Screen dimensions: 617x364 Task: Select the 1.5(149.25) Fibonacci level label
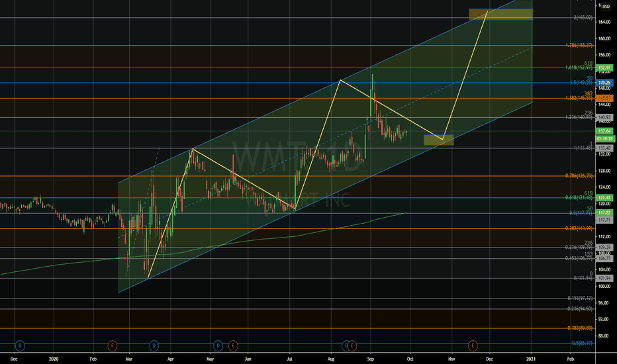tap(581, 83)
